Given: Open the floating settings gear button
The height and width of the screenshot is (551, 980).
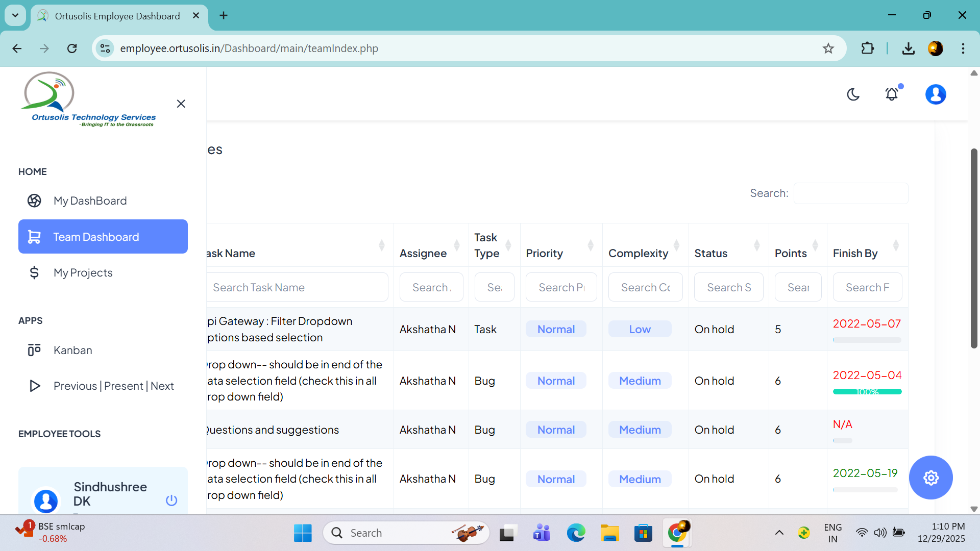Looking at the screenshot, I should (x=930, y=478).
